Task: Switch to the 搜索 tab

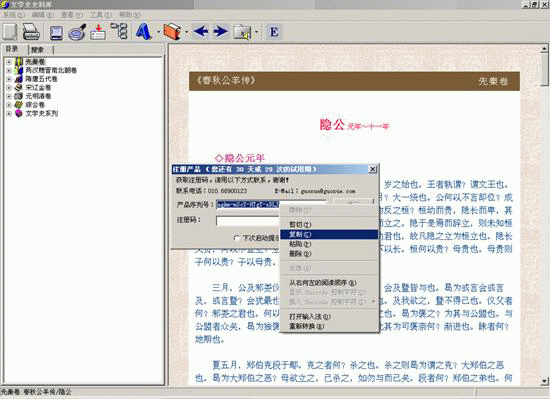Action: pos(38,50)
